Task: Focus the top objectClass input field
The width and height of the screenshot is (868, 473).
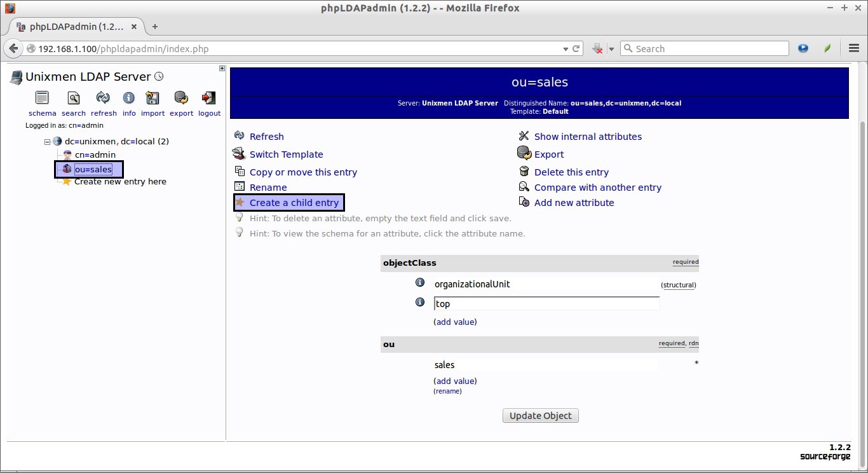Action: 546,304
